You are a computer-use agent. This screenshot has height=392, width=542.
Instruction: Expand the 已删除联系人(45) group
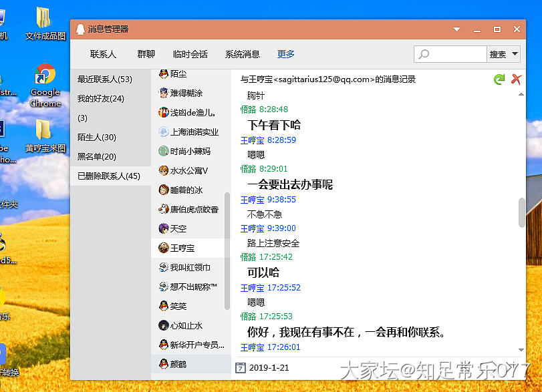pos(109,176)
